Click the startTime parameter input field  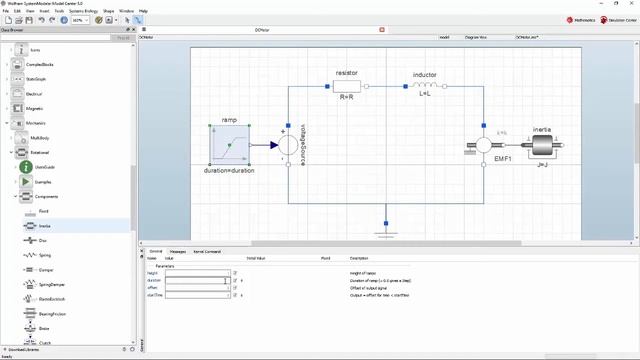pos(198,295)
